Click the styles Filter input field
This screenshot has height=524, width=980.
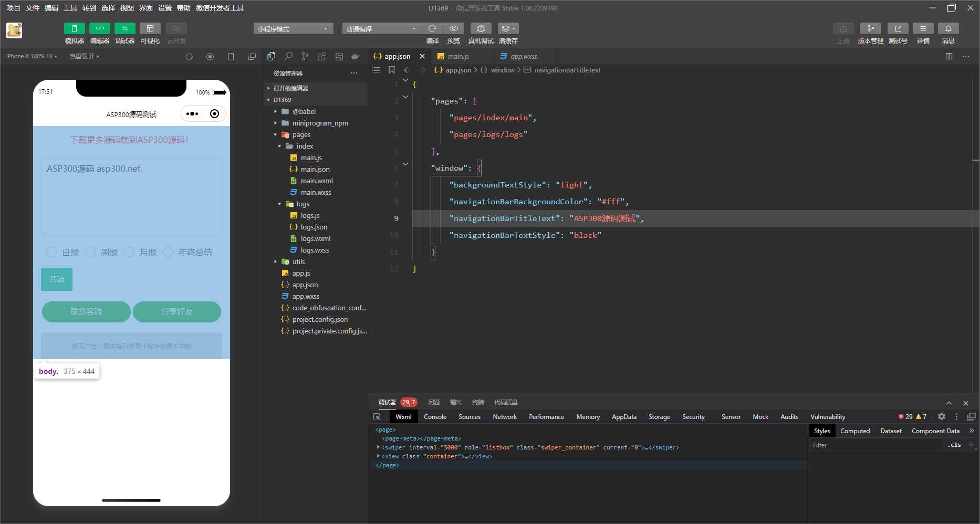(876, 445)
